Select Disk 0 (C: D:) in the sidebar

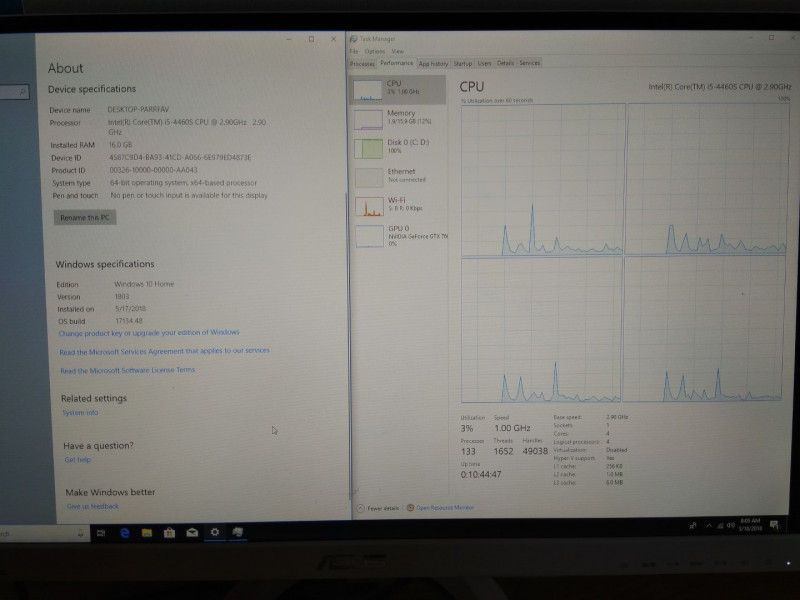(398, 148)
